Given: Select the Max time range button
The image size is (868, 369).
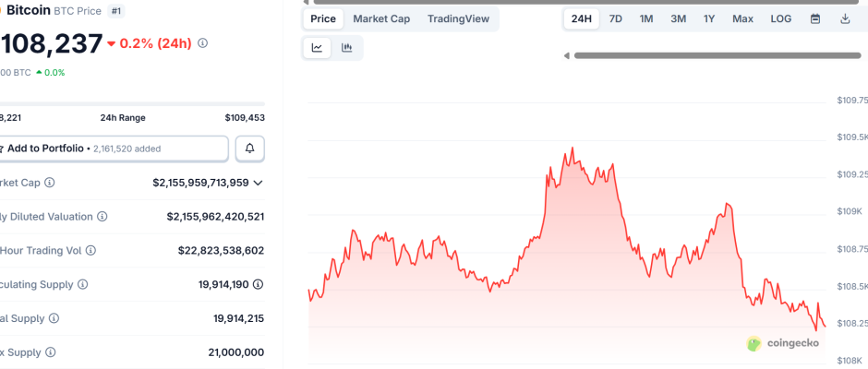Looking at the screenshot, I should point(742,18).
